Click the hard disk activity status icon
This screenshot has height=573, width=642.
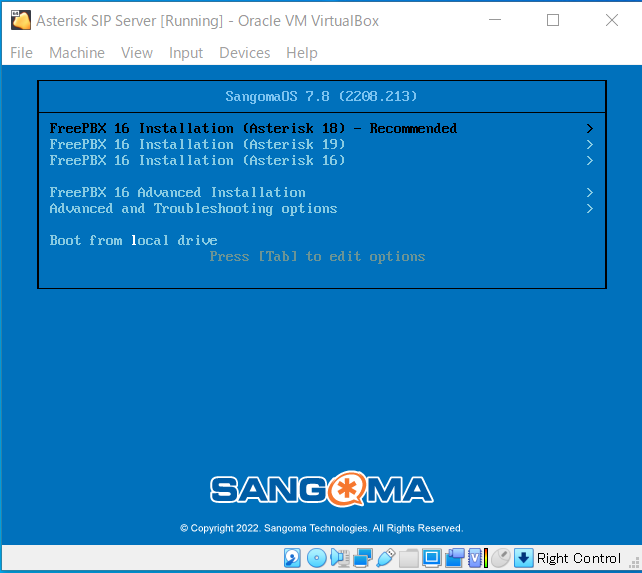[x=292, y=558]
